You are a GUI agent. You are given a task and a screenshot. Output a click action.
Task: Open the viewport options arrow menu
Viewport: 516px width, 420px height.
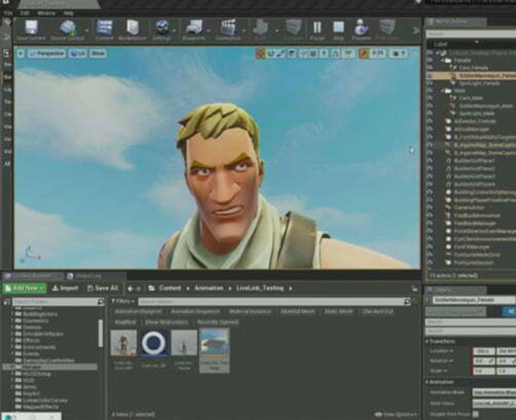pos(21,53)
